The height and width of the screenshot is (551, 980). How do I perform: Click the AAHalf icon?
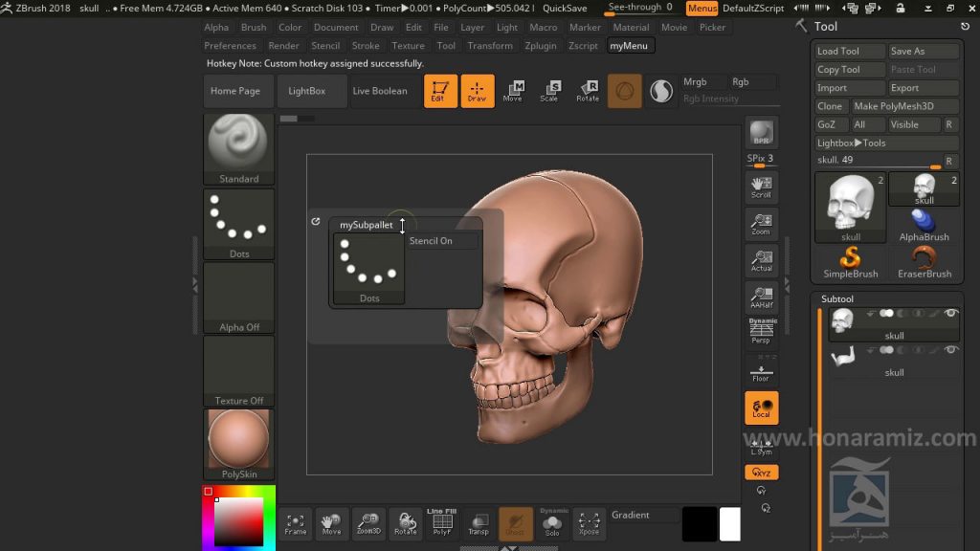coord(761,297)
